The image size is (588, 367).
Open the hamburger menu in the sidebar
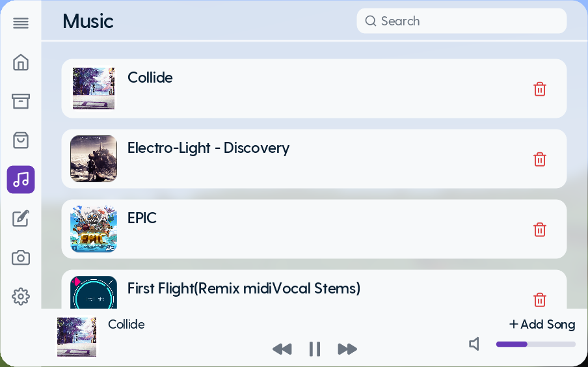pos(21,23)
